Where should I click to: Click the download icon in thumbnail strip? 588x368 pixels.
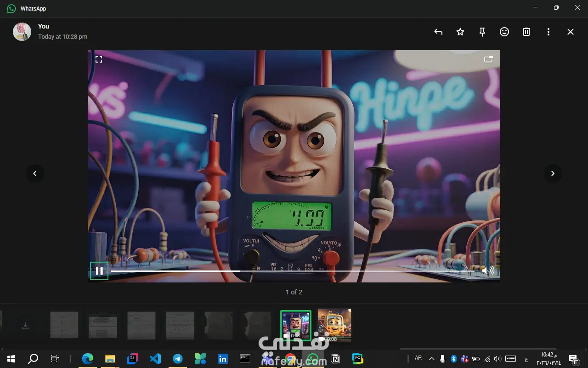tap(26, 325)
